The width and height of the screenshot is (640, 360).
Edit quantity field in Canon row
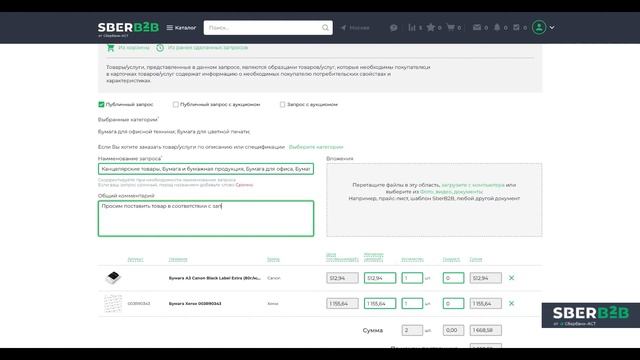tap(412, 278)
